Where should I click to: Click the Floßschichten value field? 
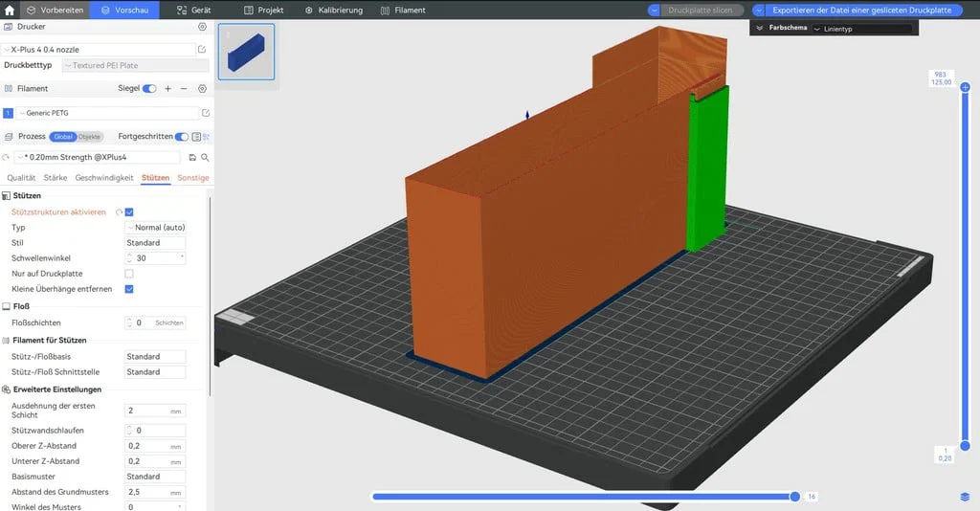pos(155,323)
